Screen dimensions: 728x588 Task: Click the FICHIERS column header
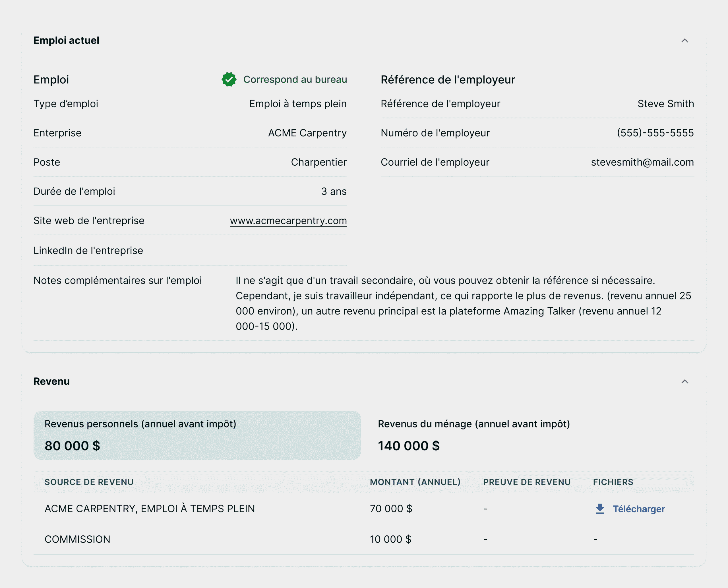(613, 482)
